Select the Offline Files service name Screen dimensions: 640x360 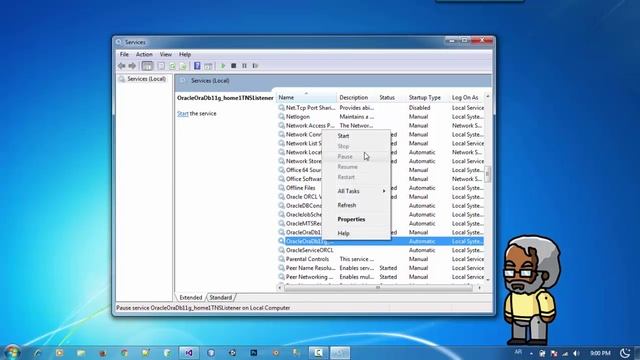click(300, 188)
